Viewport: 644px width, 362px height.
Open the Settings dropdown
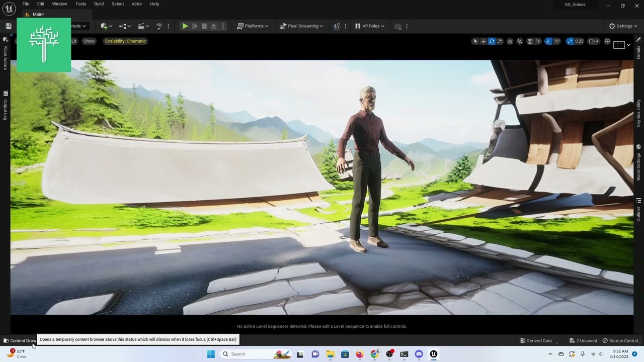point(623,26)
